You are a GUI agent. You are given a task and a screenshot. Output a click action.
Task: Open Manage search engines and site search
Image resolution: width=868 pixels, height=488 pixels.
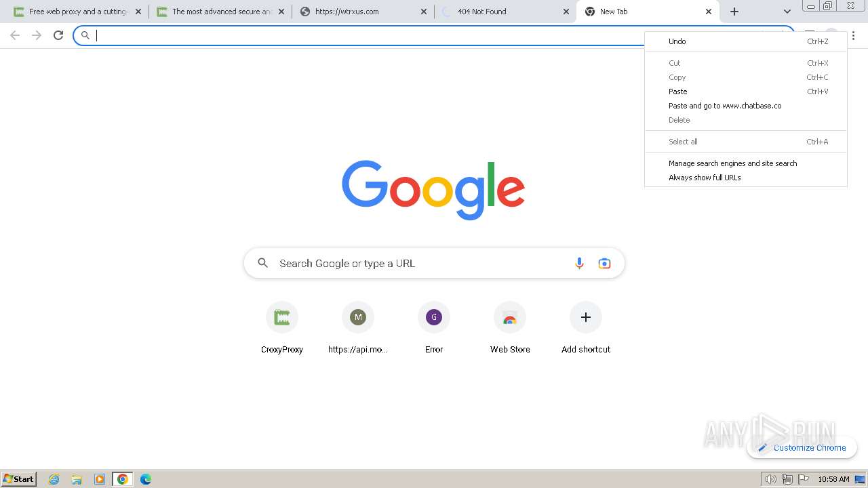coord(746,163)
